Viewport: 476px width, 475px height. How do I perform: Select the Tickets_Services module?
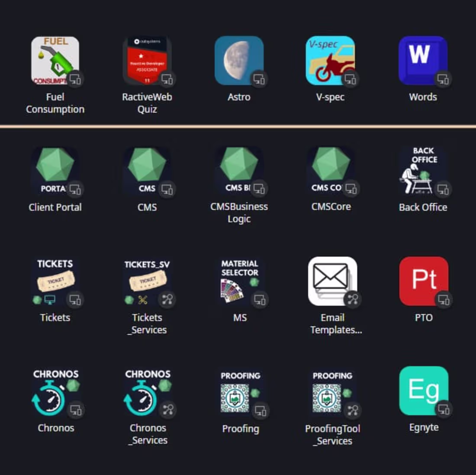pos(147,281)
